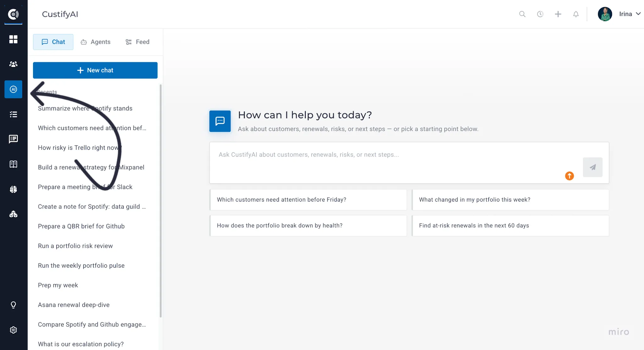Choose 'What changed in my portfolio this week?' suggestion
This screenshot has width=644, height=350.
pos(510,200)
